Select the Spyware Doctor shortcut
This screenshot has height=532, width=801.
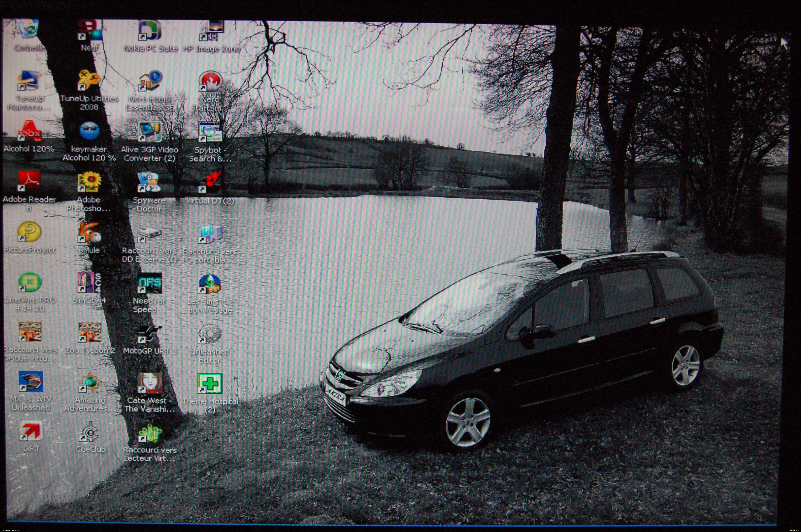pyautogui.click(x=149, y=182)
